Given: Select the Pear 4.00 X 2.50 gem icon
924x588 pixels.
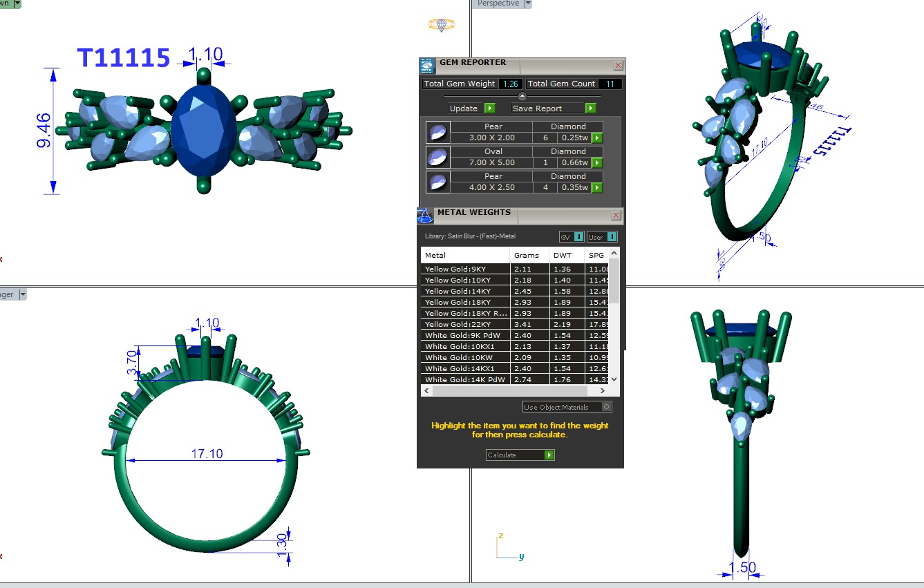Looking at the screenshot, I should coord(437,182).
